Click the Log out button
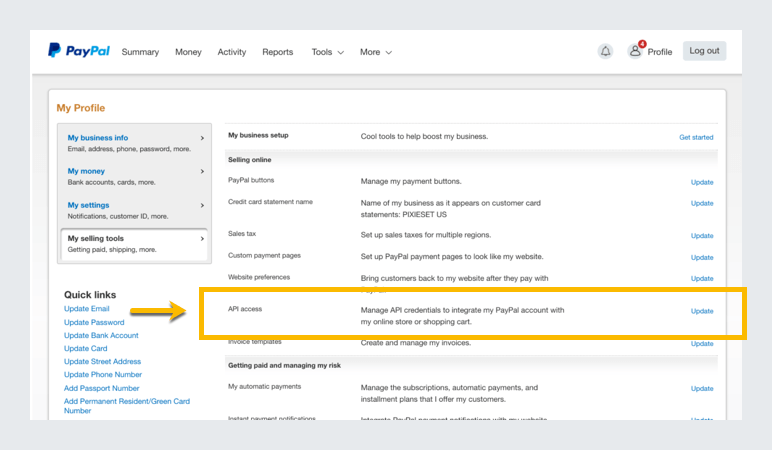The image size is (772, 450). click(704, 51)
